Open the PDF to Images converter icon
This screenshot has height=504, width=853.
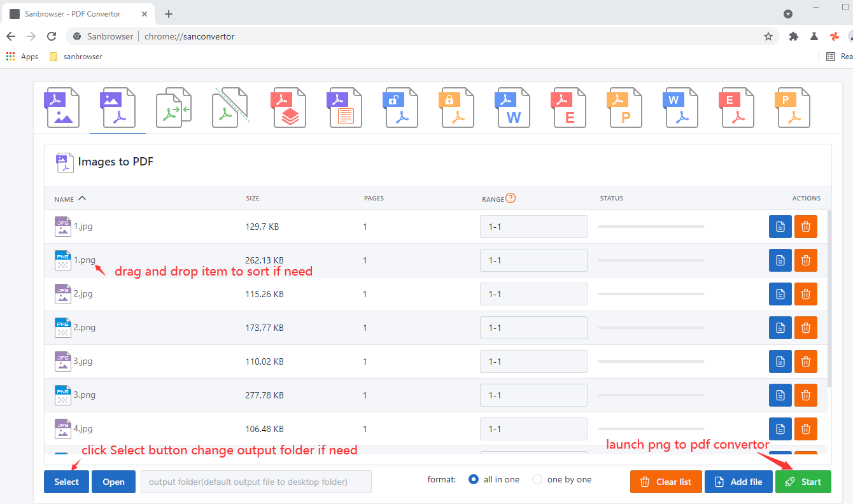62,108
